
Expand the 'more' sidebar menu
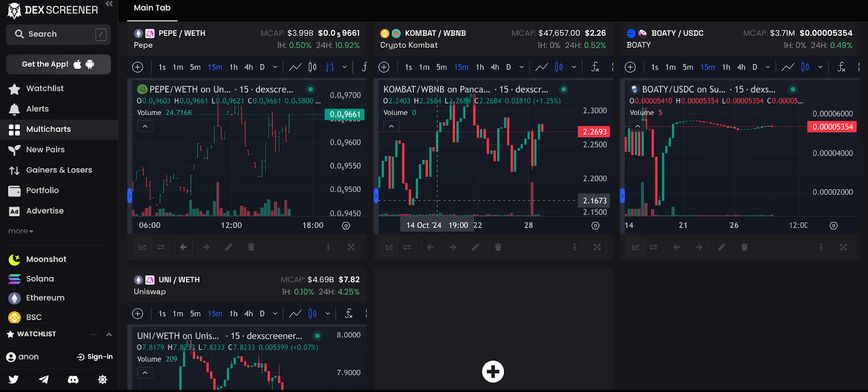[21, 231]
